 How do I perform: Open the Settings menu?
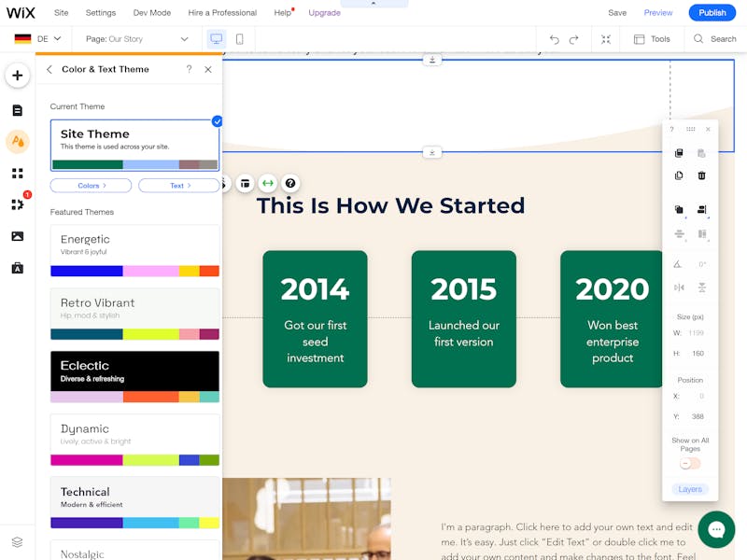coord(101,13)
